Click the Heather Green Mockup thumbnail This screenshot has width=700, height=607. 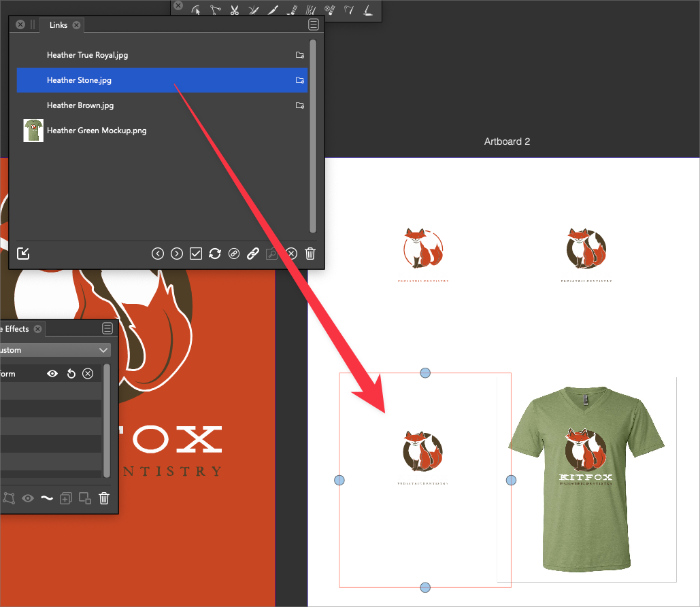coord(33,130)
